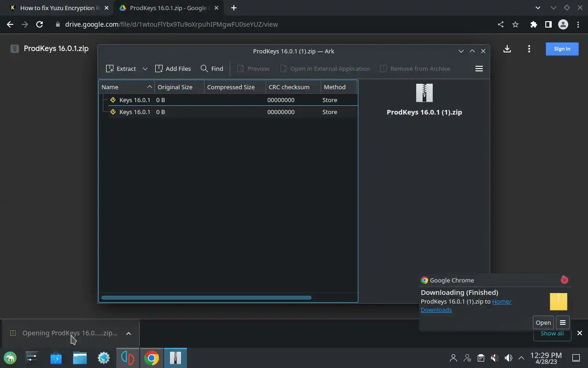This screenshot has height=368, width=588.
Task: Download file via Drive download icon
Action: 507,49
